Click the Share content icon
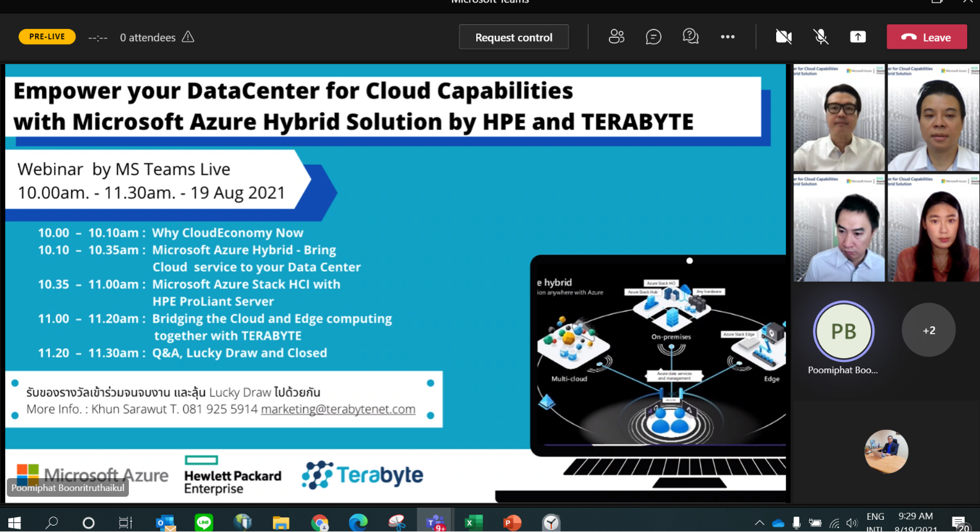Screen dimensions: 980x532 pyautogui.click(x=858, y=37)
